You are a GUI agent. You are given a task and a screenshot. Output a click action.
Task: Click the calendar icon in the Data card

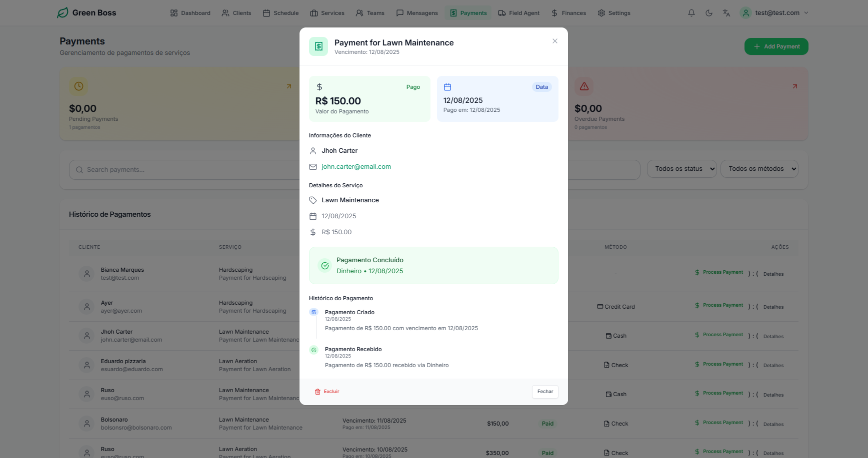[447, 86]
